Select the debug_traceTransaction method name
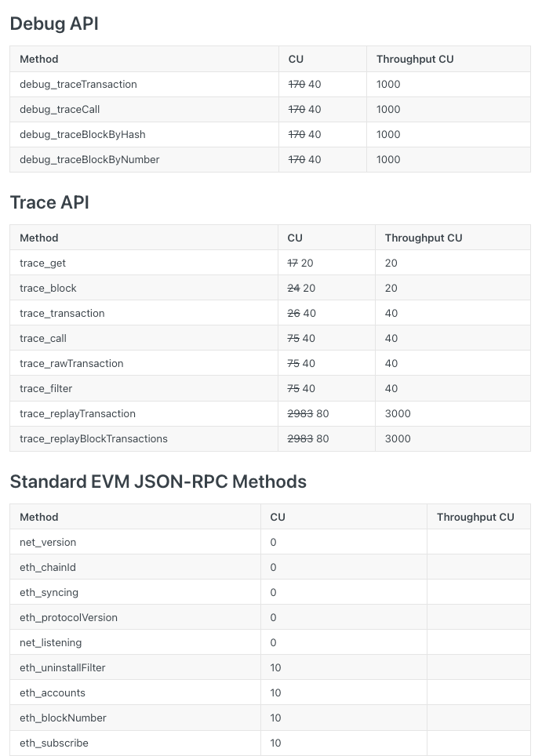This screenshot has height=756, width=542. click(78, 84)
